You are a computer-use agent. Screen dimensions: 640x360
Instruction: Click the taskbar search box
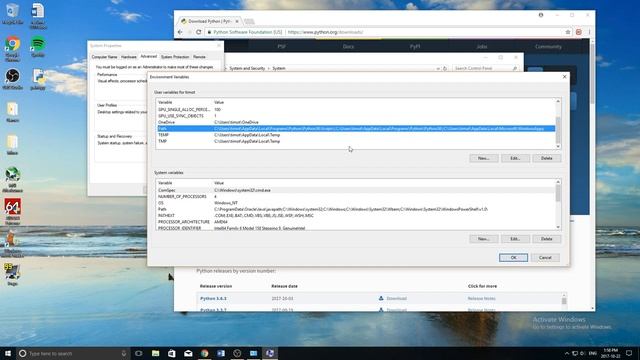pos(73,353)
